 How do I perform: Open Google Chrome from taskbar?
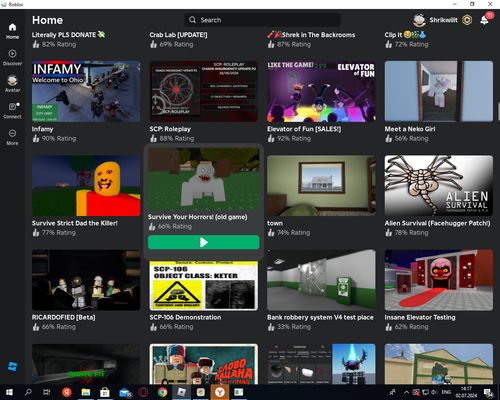coord(162,392)
